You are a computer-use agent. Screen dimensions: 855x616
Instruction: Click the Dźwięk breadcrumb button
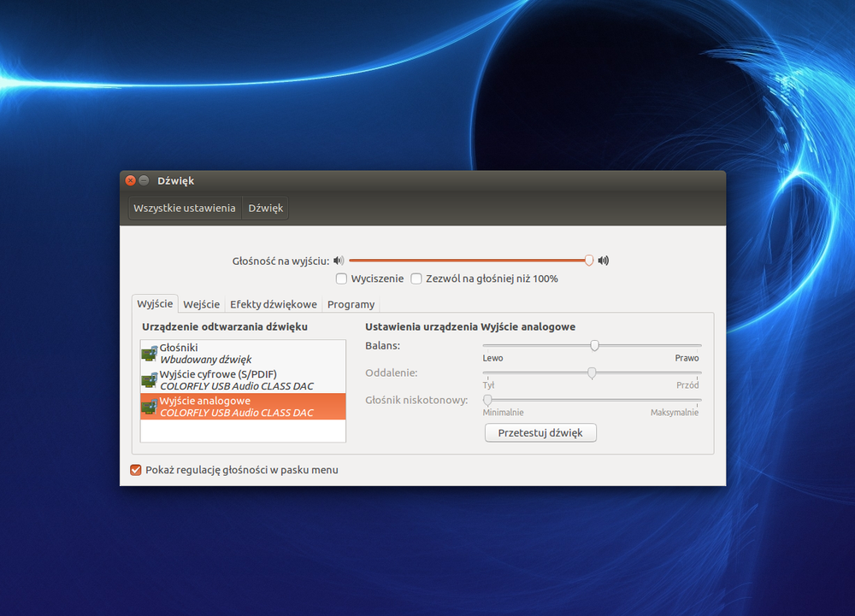(265, 208)
